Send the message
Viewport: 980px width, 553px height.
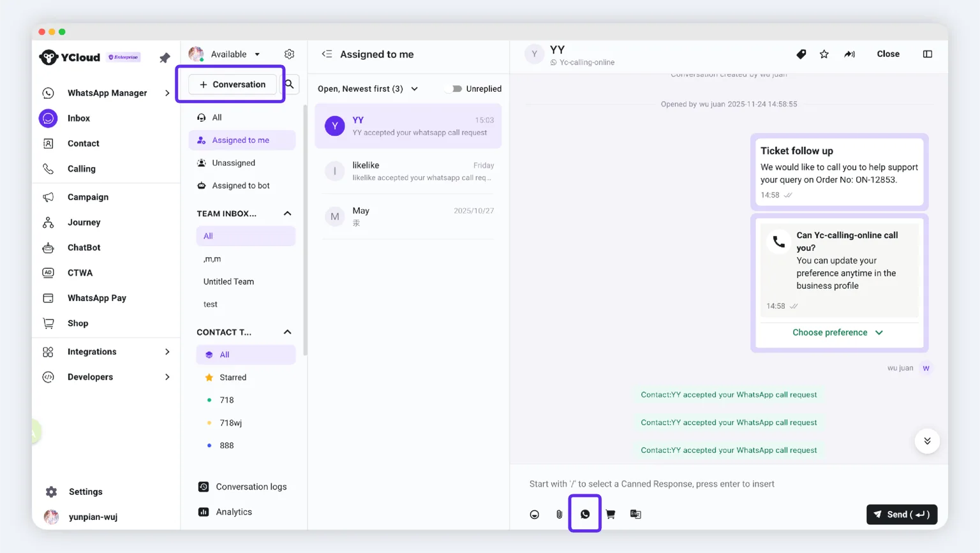point(902,514)
